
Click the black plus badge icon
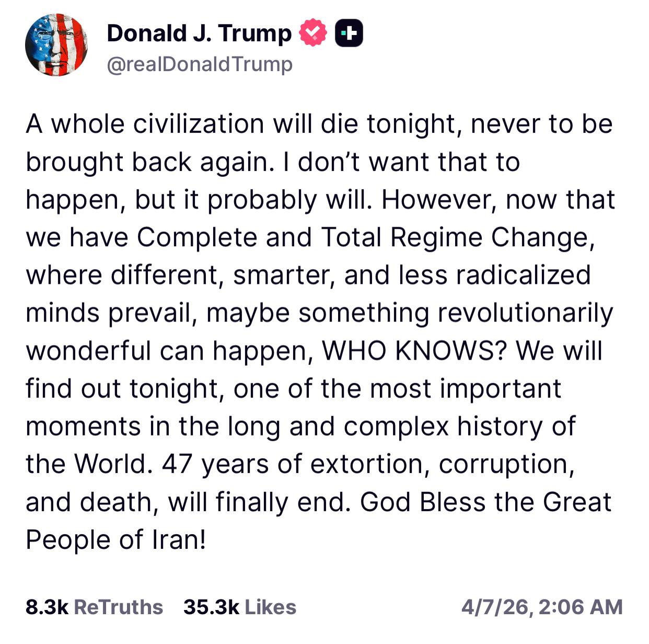[x=349, y=33]
